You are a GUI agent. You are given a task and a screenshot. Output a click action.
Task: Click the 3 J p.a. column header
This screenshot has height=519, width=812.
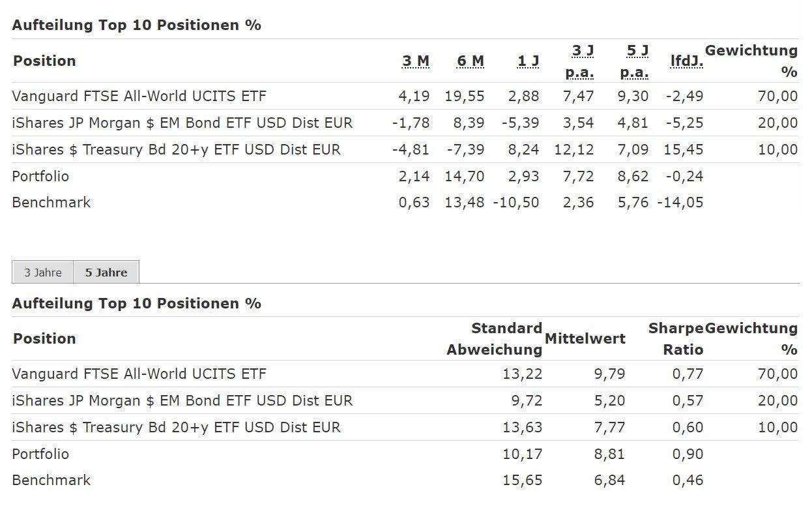[579, 61]
